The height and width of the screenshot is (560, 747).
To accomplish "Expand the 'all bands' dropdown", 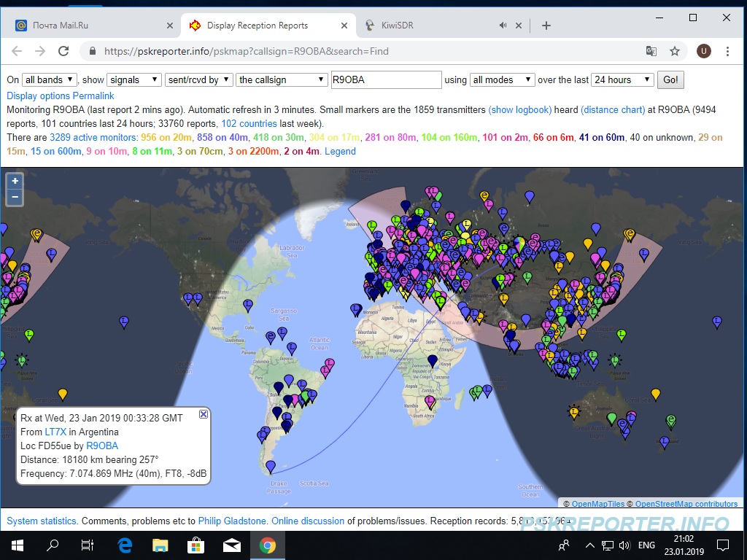I will click(50, 80).
